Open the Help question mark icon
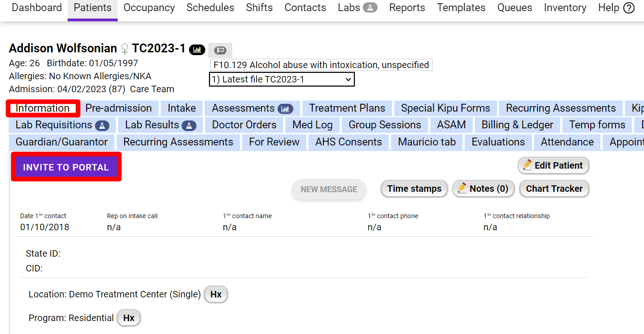Viewport: 644px width, 334px height. click(629, 8)
